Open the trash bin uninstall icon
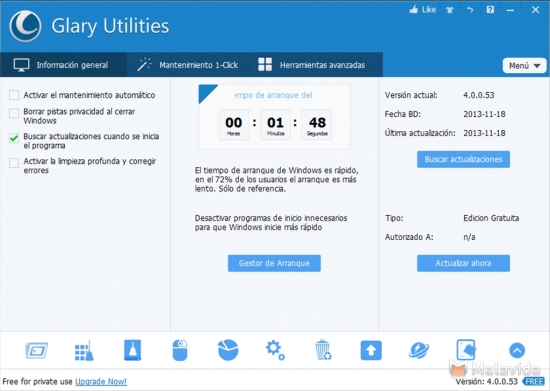The width and height of the screenshot is (550, 391). click(323, 350)
